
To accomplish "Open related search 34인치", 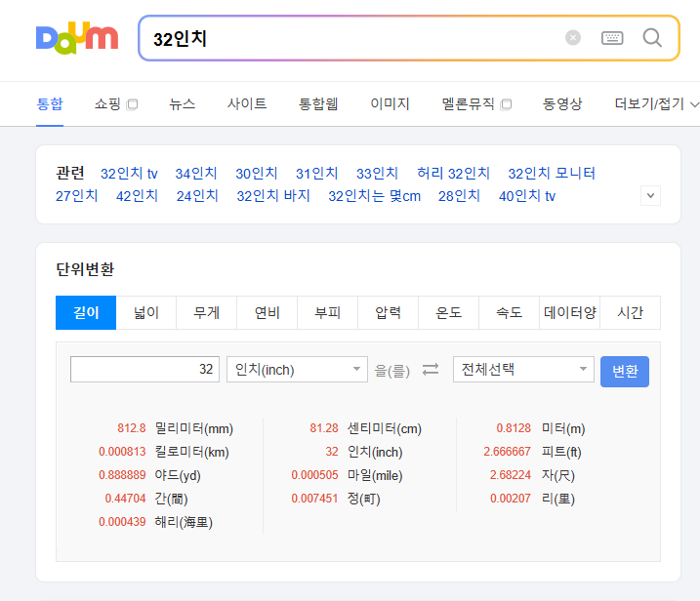I will coord(196,173).
